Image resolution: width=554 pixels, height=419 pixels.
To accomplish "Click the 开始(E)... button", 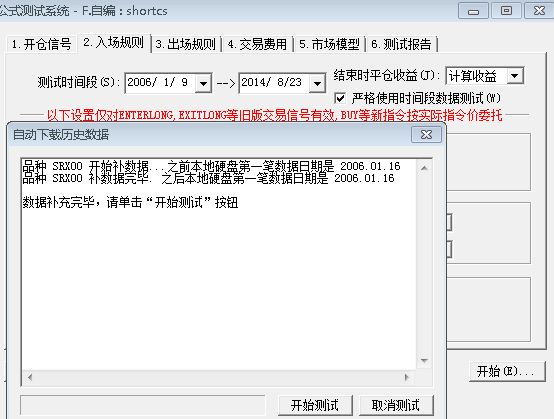I will tap(507, 371).
